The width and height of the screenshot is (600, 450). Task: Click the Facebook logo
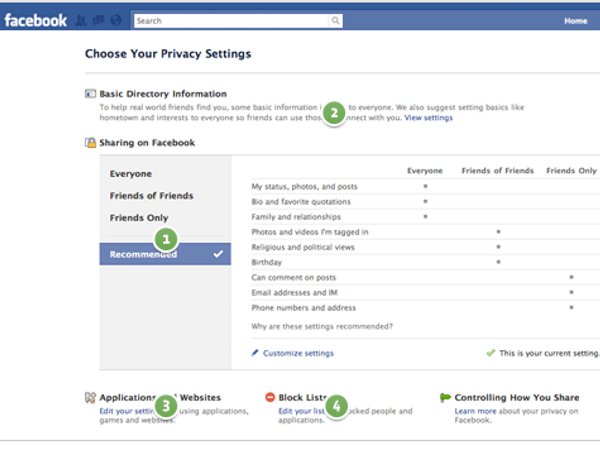pyautogui.click(x=35, y=20)
